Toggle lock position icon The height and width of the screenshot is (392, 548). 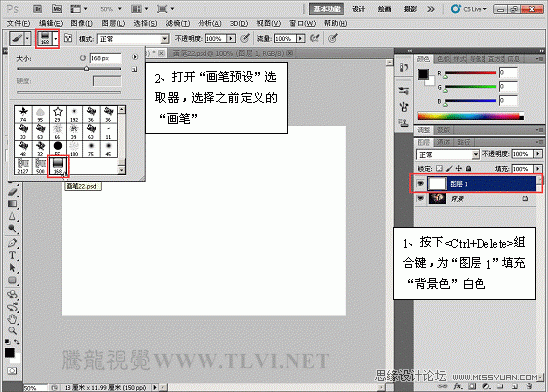(459, 169)
